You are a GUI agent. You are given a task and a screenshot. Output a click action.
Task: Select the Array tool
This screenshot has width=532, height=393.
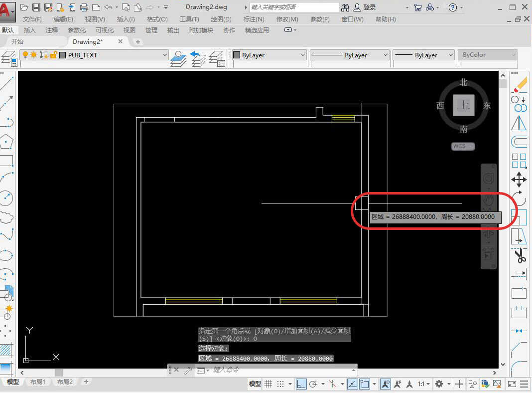click(519, 160)
